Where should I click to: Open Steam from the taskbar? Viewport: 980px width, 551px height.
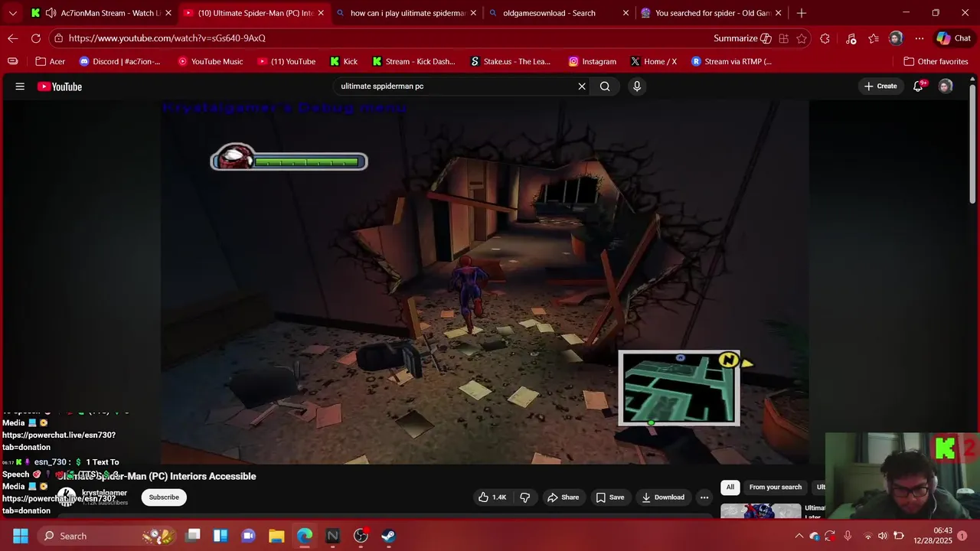click(388, 536)
